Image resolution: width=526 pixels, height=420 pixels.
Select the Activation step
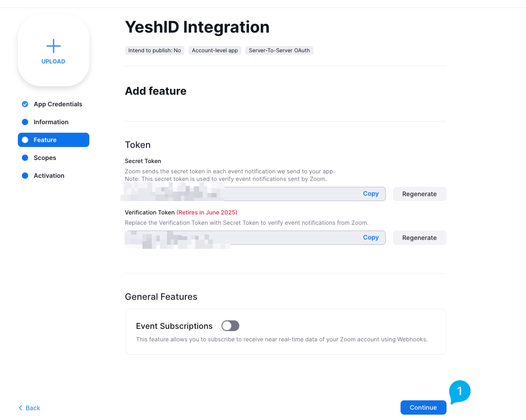(x=49, y=176)
